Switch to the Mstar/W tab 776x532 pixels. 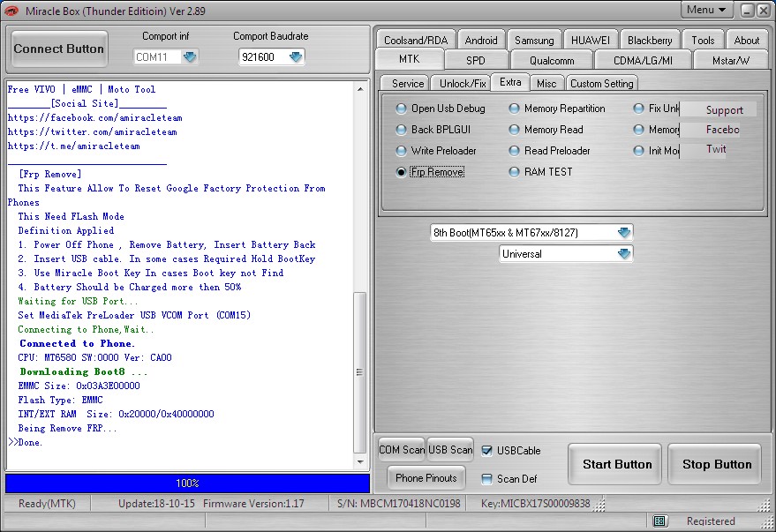(730, 60)
